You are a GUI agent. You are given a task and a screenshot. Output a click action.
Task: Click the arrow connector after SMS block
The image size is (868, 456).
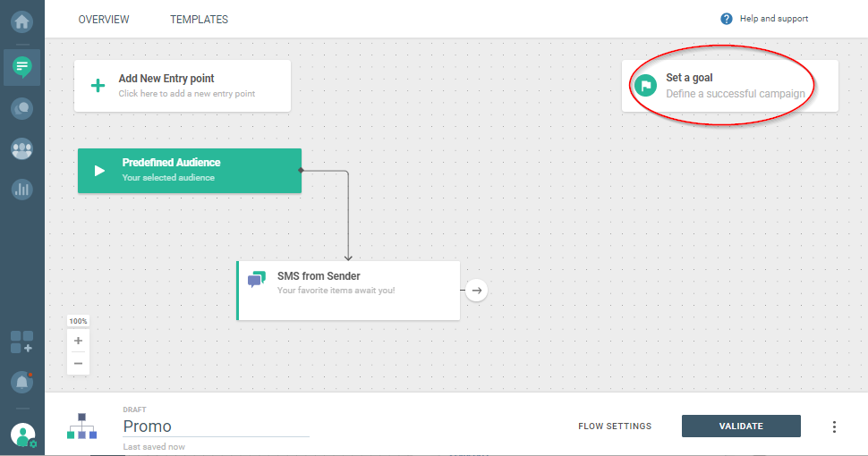click(477, 290)
